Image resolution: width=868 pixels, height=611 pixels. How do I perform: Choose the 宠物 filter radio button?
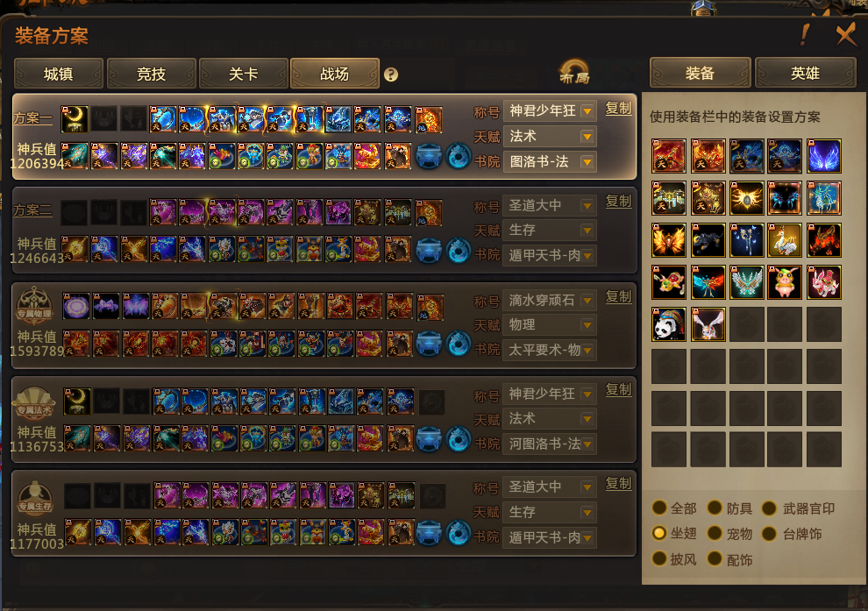pyautogui.click(x=715, y=533)
